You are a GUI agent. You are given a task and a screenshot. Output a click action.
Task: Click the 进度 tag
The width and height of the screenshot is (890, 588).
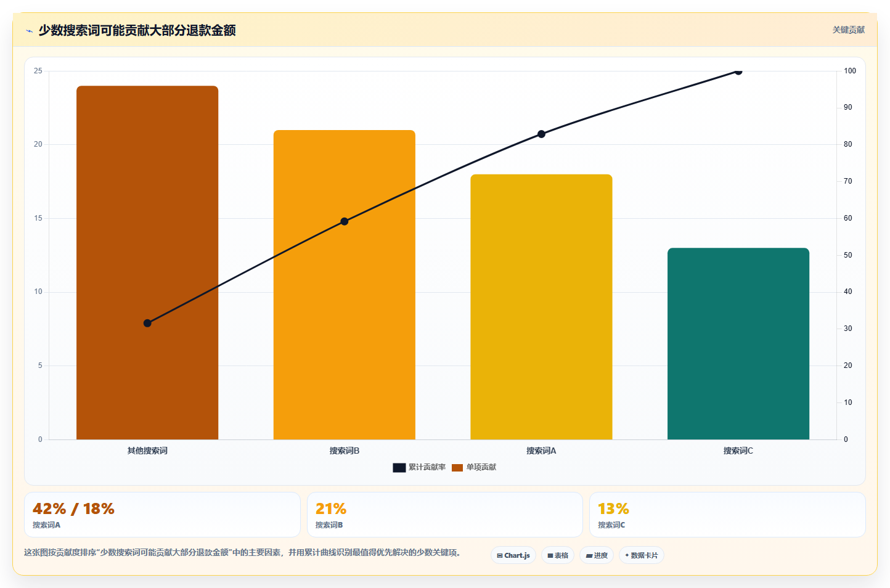coord(597,555)
